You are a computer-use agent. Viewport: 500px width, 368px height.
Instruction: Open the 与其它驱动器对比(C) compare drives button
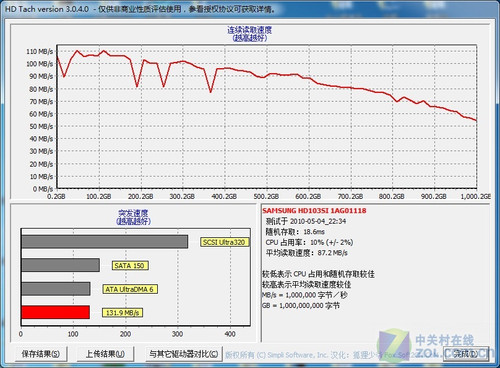(184, 354)
